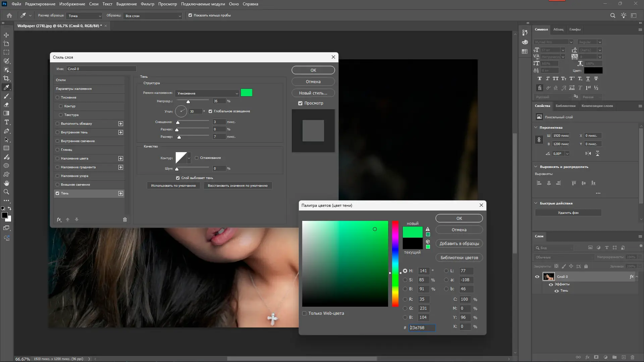Image resolution: width=644 pixels, height=362 pixels.
Task: Click Добавить в образцы button
Action: click(459, 244)
